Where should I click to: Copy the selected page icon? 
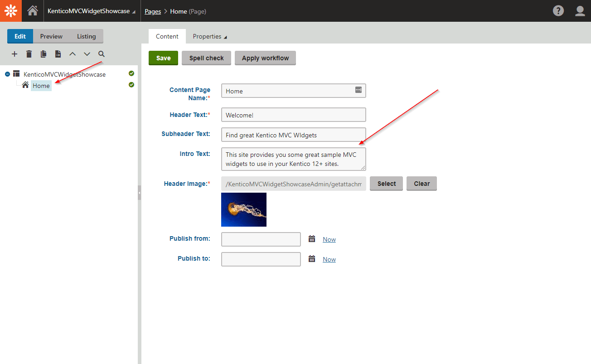pos(44,54)
